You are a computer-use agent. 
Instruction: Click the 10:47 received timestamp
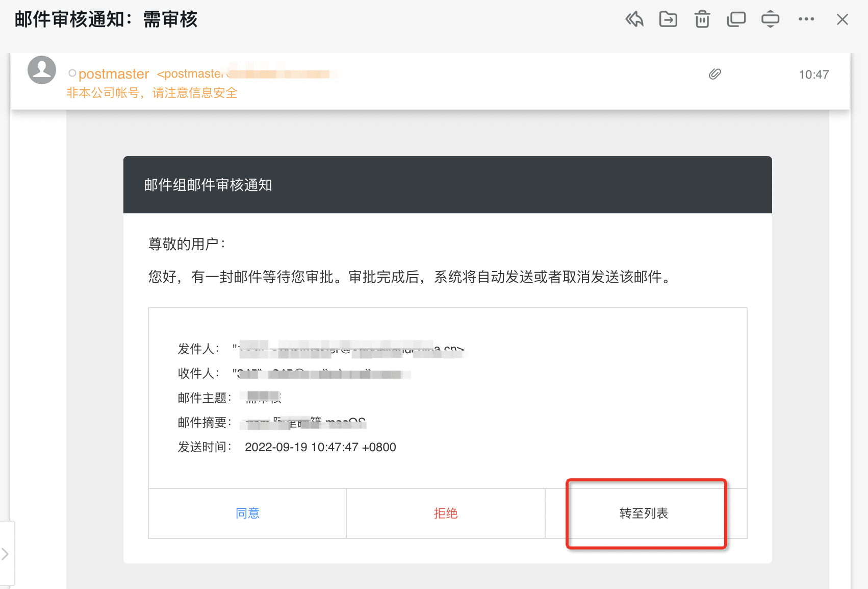coord(814,74)
